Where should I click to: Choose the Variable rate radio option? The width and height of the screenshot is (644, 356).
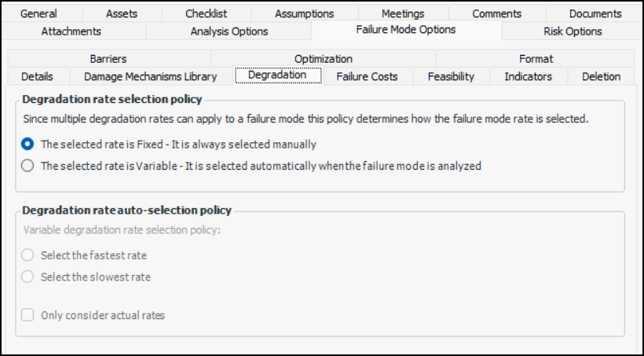pyautogui.click(x=28, y=166)
